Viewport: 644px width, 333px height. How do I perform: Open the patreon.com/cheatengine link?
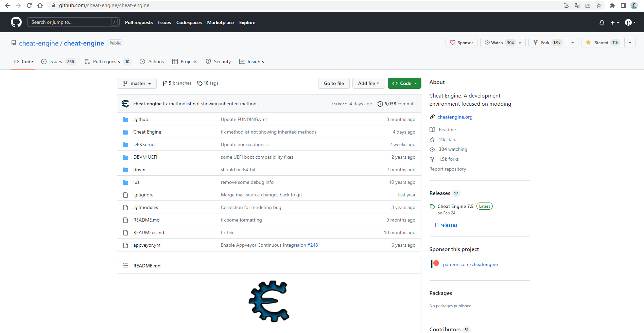[470, 265]
